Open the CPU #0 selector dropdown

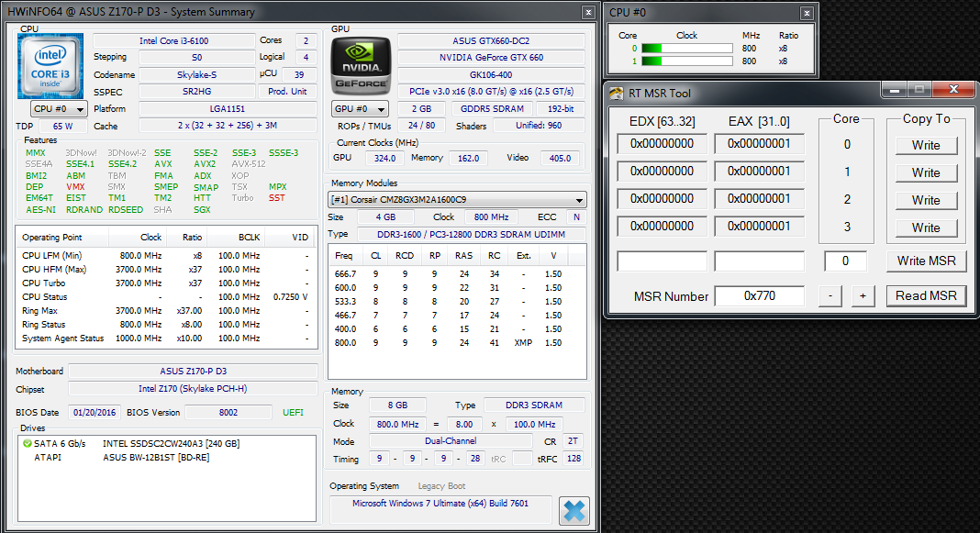pyautogui.click(x=59, y=108)
